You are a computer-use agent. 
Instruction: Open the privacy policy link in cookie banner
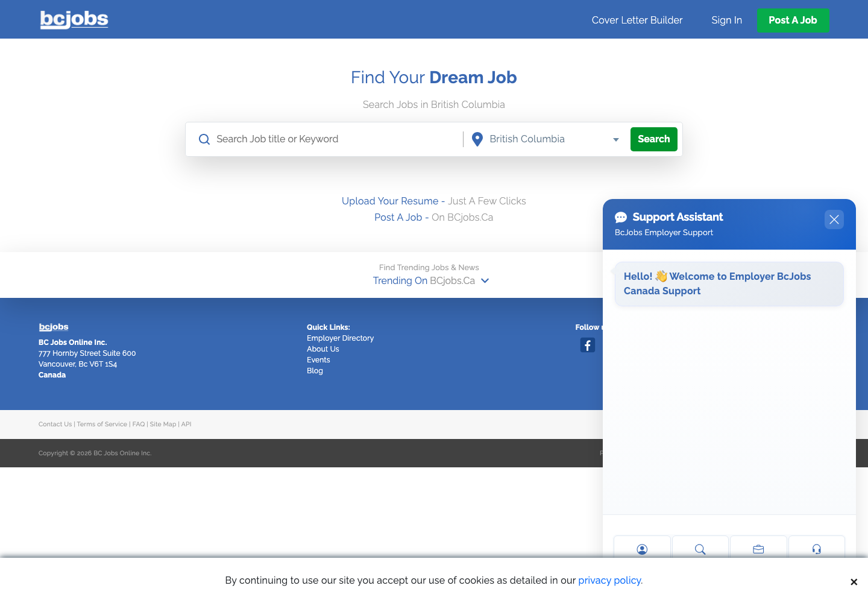[610, 580]
